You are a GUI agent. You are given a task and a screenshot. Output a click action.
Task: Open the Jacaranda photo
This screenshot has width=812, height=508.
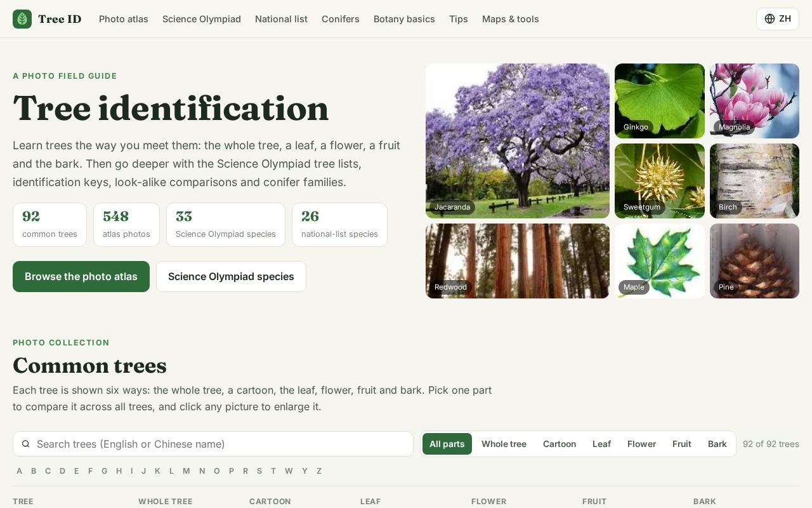click(x=518, y=141)
